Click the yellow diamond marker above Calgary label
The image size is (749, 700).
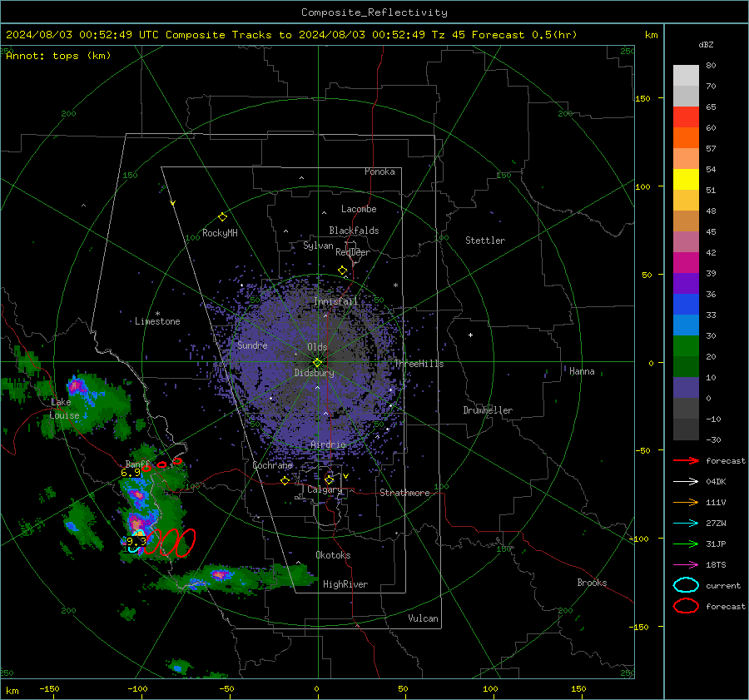329,479
